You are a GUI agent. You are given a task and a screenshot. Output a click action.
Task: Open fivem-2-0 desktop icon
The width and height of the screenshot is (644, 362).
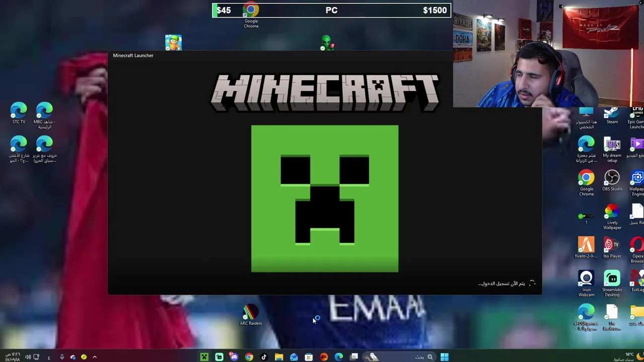(586, 247)
